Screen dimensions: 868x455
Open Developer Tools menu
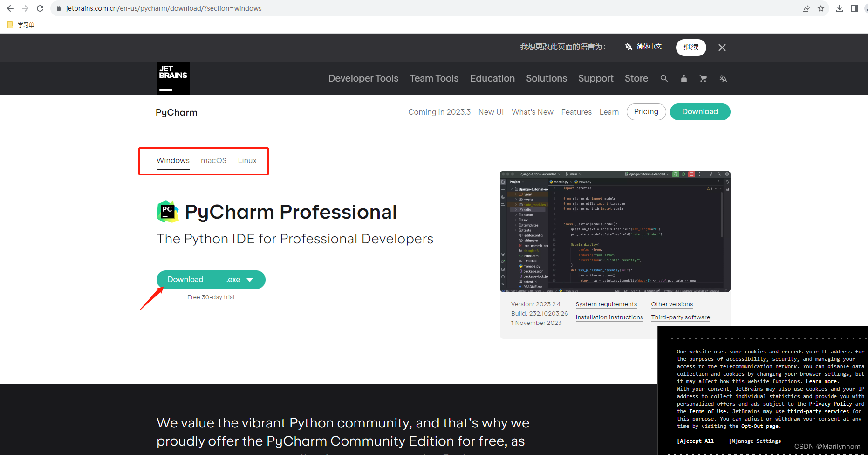pos(363,78)
